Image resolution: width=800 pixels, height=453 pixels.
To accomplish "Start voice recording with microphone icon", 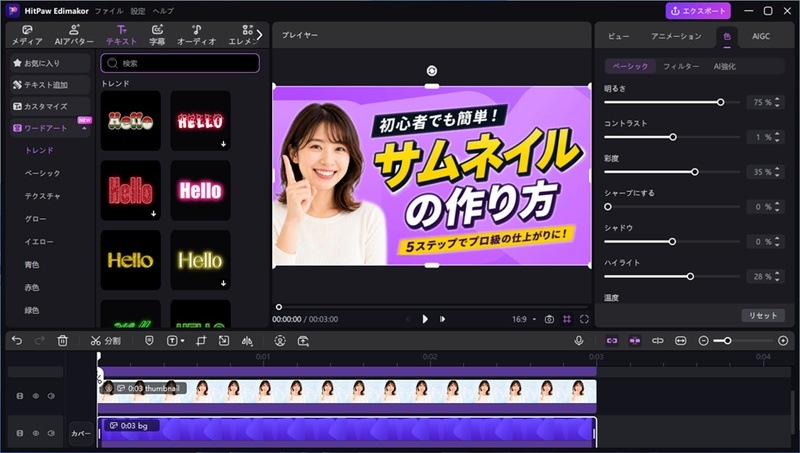I will click(x=579, y=340).
